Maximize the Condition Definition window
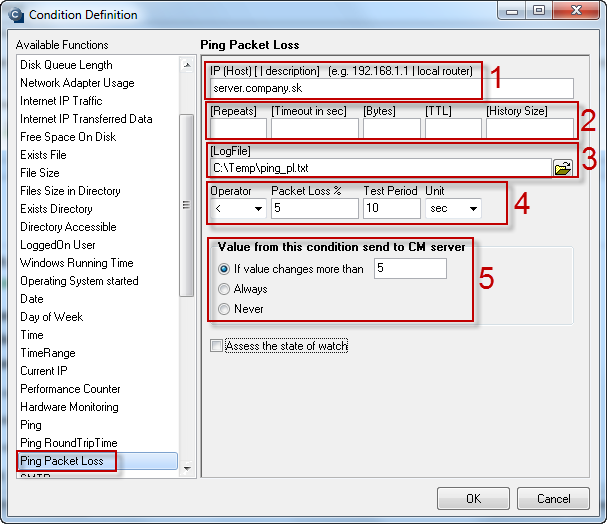Image resolution: width=607 pixels, height=524 pixels. point(539,11)
